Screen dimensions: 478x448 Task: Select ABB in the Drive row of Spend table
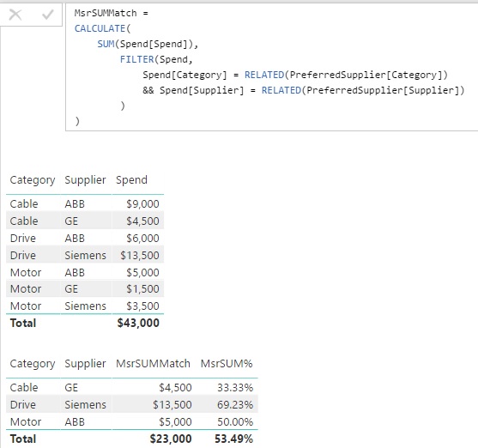75,239
